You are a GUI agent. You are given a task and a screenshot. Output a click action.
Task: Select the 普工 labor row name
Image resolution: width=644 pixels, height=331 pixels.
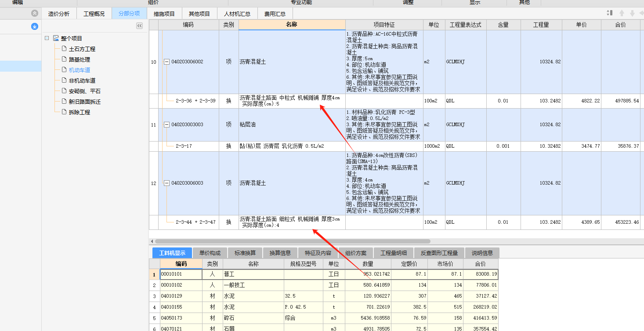coord(253,274)
